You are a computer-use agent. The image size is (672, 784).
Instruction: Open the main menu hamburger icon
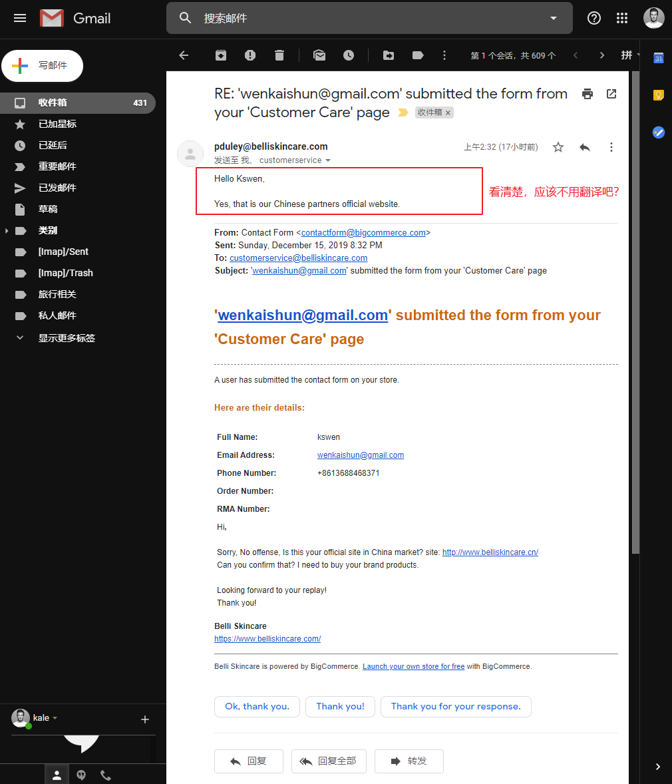point(20,18)
